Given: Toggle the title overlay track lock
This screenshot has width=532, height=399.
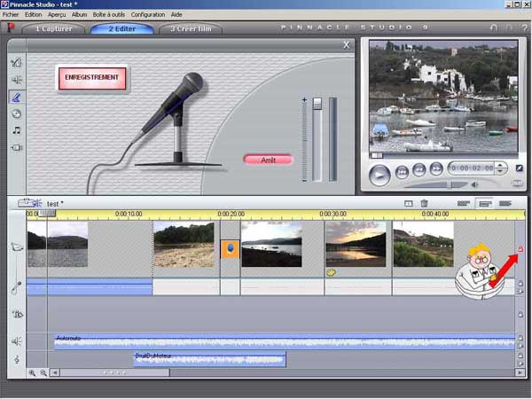Looking at the screenshot, I should 520,315.
